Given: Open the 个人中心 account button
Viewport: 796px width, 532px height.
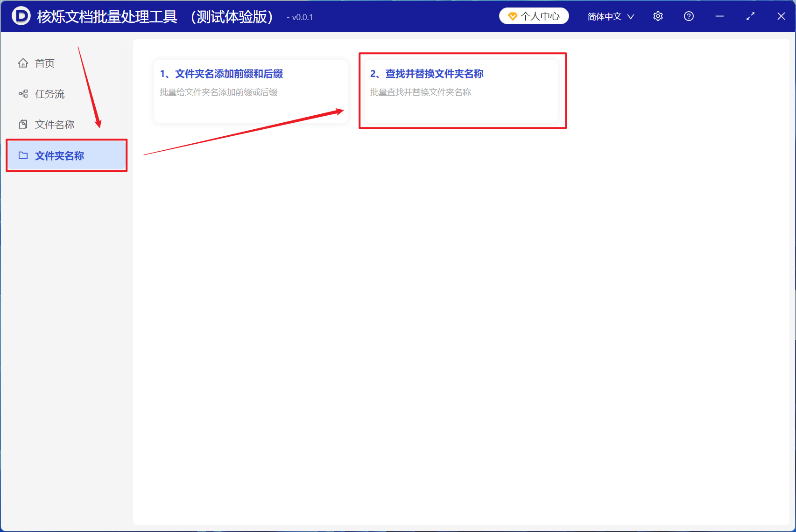Looking at the screenshot, I should click(x=534, y=16).
